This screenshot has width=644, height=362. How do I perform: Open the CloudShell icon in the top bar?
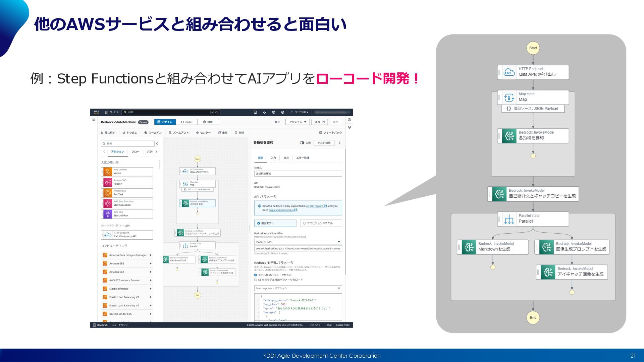click(x=255, y=112)
